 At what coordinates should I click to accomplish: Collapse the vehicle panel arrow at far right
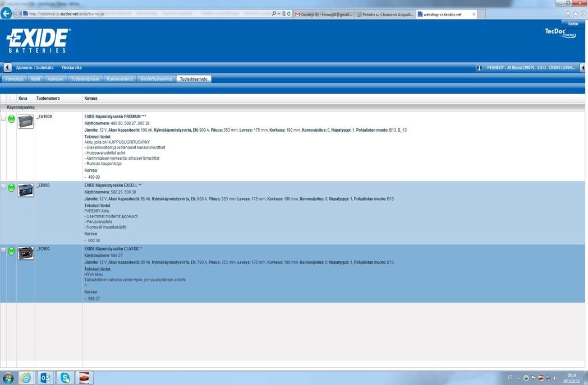pos(582,68)
